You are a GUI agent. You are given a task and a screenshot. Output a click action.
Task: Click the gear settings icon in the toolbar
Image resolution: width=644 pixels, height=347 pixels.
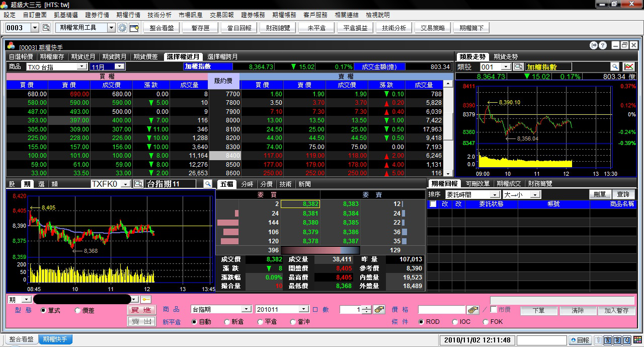122,28
